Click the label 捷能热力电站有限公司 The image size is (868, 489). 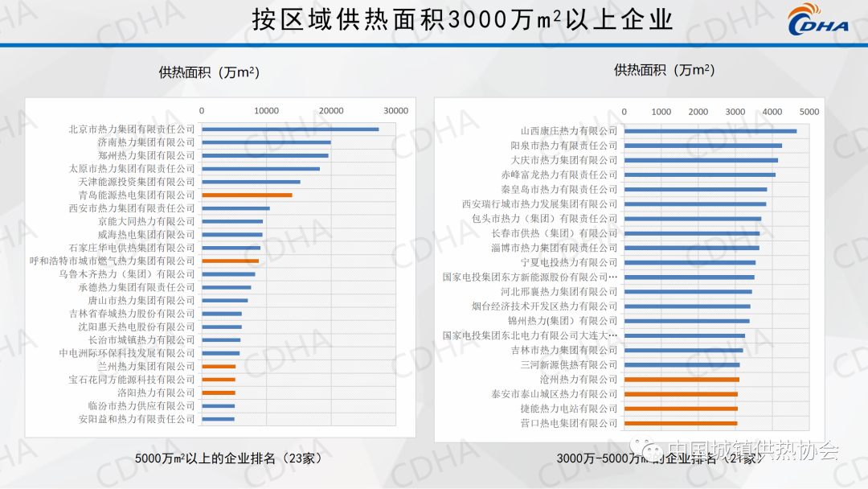coord(569,409)
